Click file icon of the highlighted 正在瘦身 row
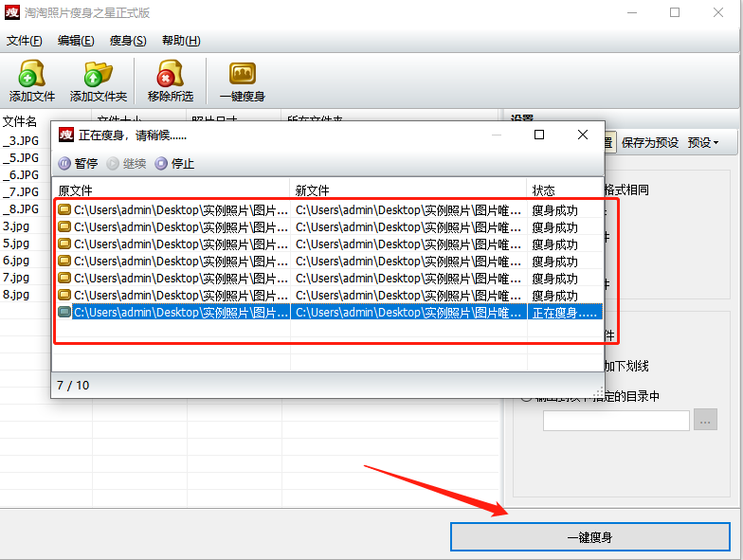 pos(64,312)
